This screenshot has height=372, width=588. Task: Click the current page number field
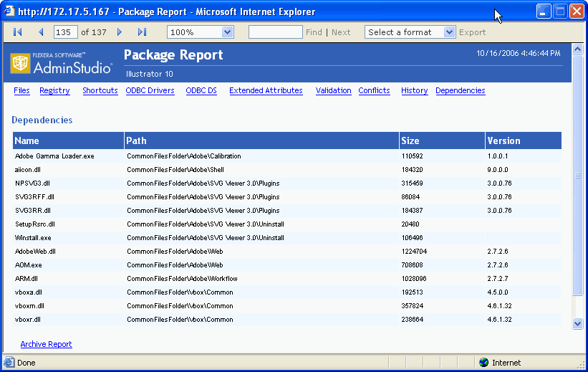click(66, 32)
